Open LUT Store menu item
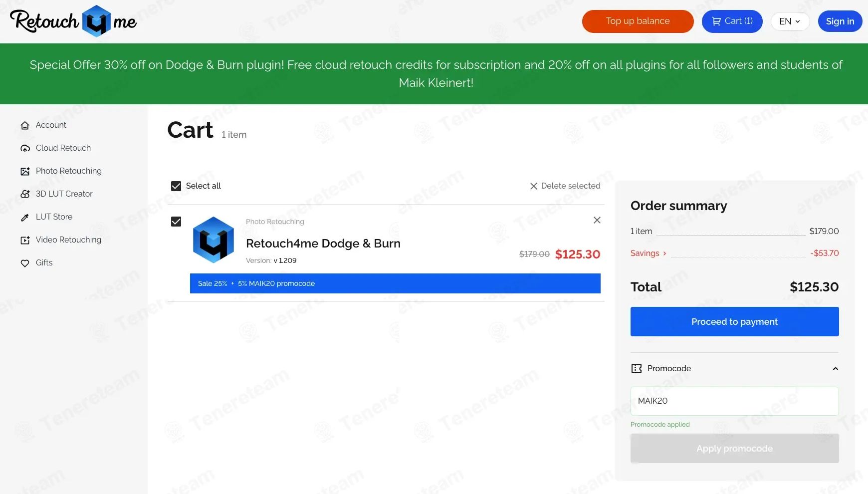 (54, 217)
